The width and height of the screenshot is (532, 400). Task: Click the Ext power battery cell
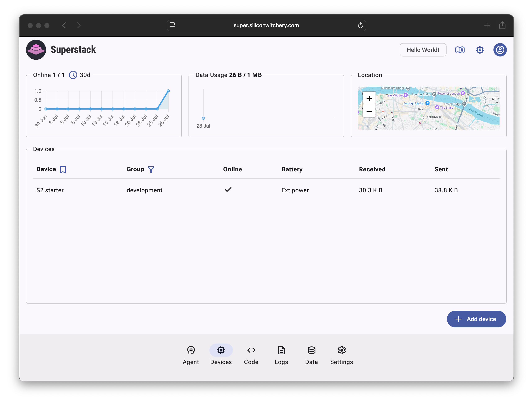(295, 190)
